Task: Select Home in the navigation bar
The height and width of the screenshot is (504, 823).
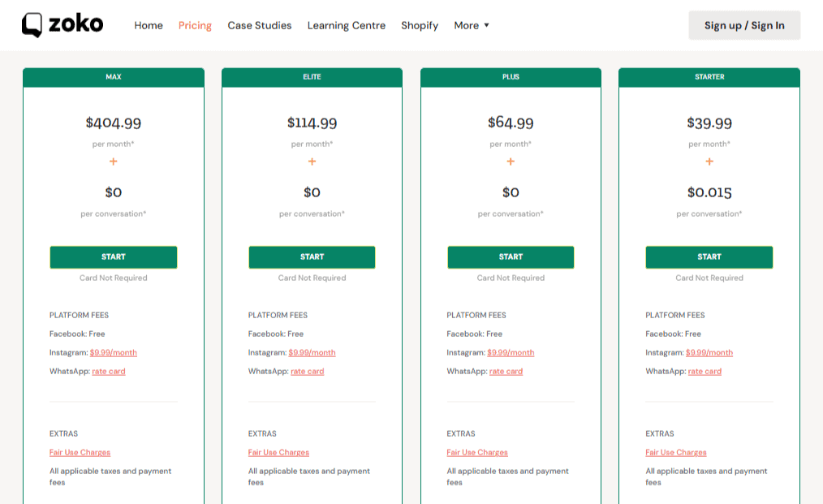Action: tap(149, 25)
